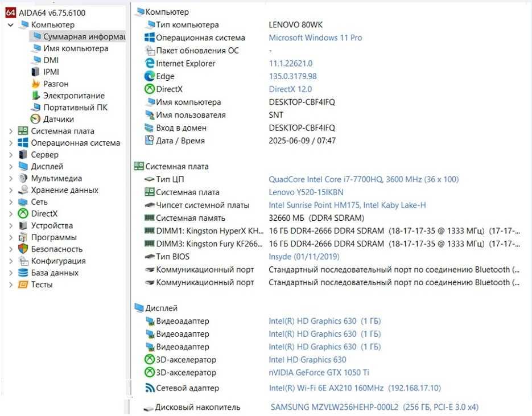
Task: Collapse the Компьютер tree node
Action: pyautogui.click(x=10, y=25)
